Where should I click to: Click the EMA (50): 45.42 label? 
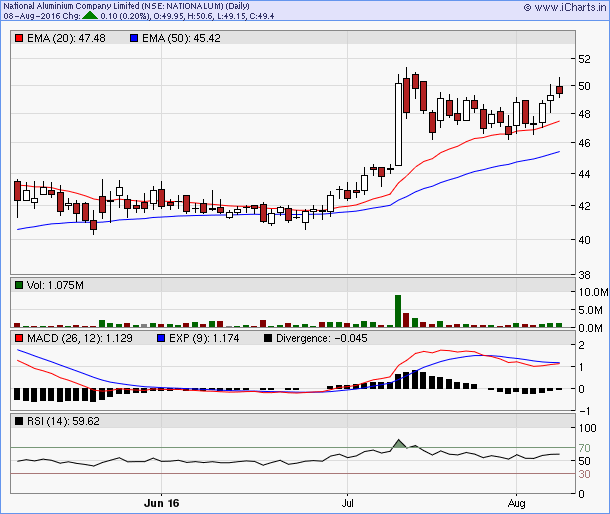coord(181,38)
